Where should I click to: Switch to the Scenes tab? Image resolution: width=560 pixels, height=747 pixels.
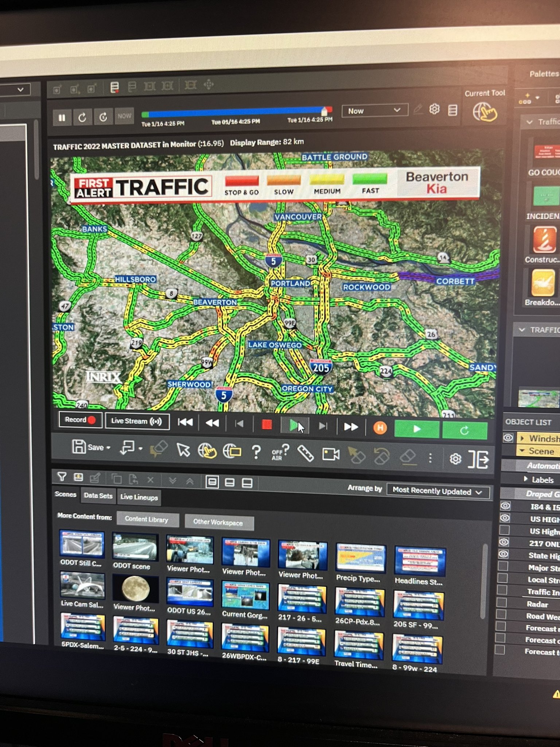pos(66,494)
